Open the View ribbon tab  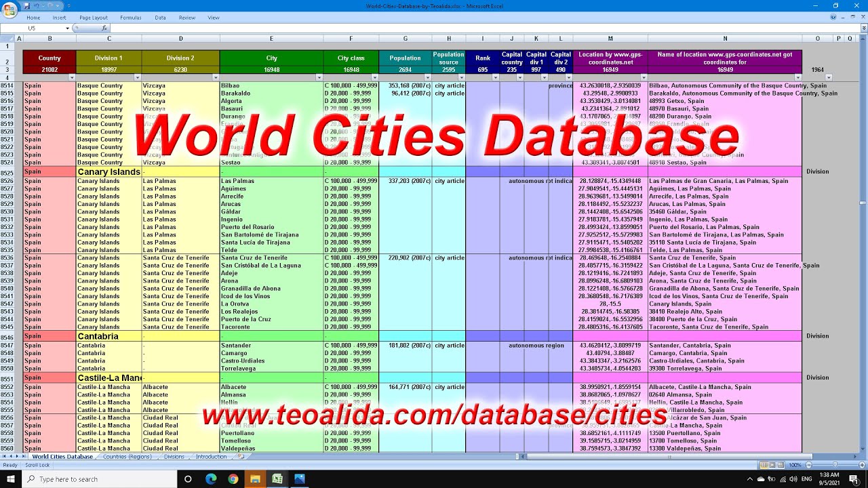[x=214, y=18]
